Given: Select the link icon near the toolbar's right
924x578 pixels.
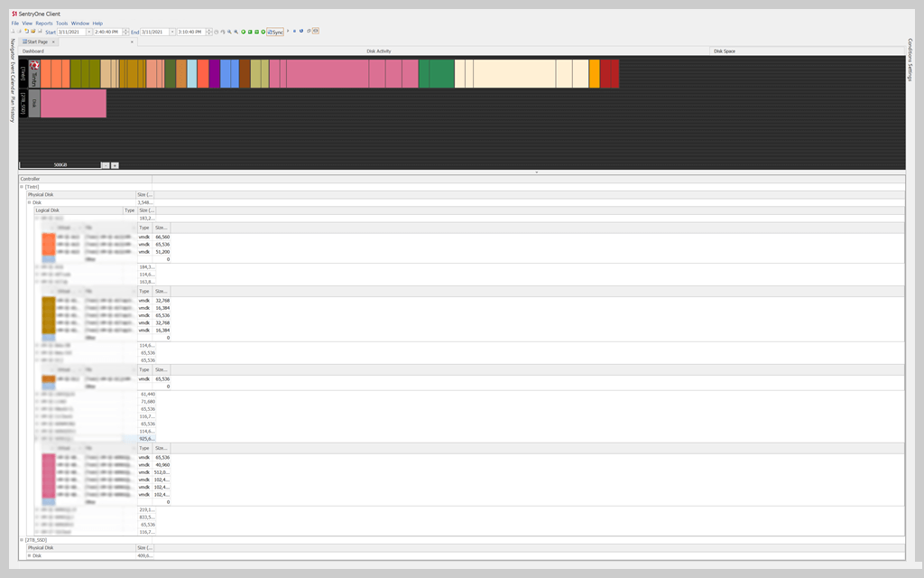Looking at the screenshot, I should click(x=308, y=30).
